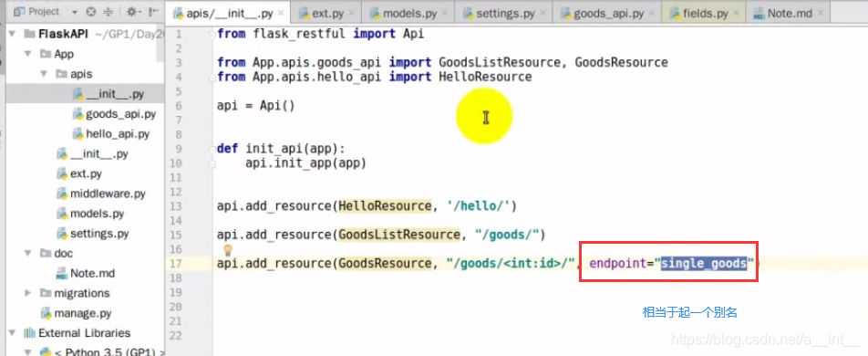Image resolution: width=868 pixels, height=356 pixels.
Task: Open manage.py in the project tree
Action: tap(82, 313)
